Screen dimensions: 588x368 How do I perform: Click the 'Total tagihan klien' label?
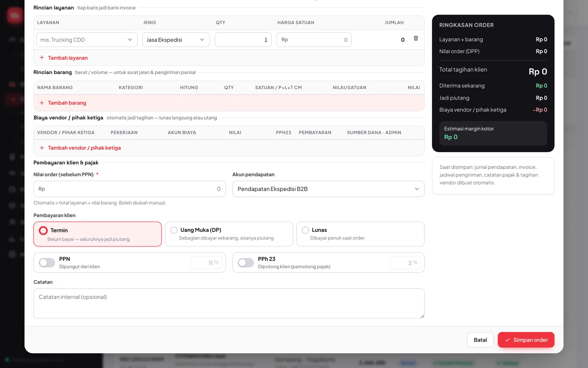coord(463,70)
